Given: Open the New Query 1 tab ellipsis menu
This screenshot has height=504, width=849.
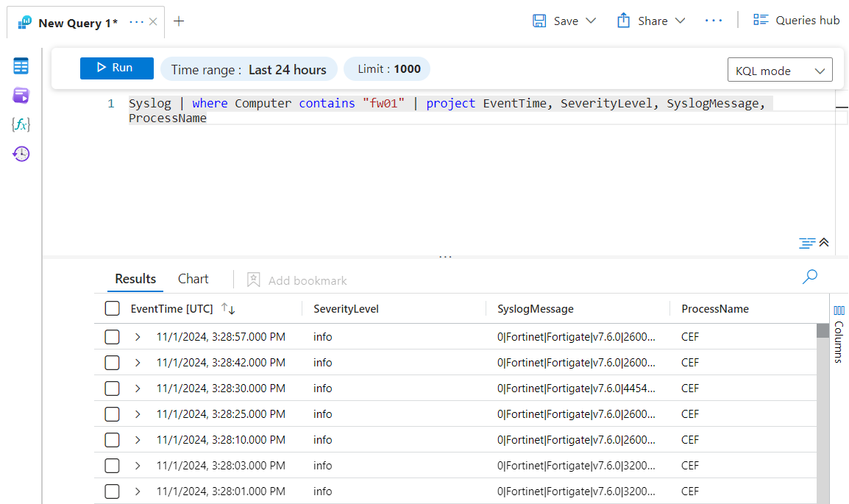Looking at the screenshot, I should (136, 22).
